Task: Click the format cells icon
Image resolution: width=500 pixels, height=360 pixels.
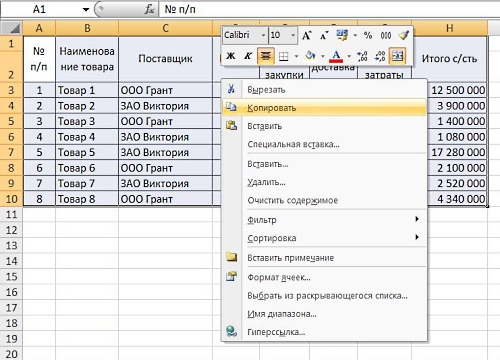Action: (x=231, y=276)
